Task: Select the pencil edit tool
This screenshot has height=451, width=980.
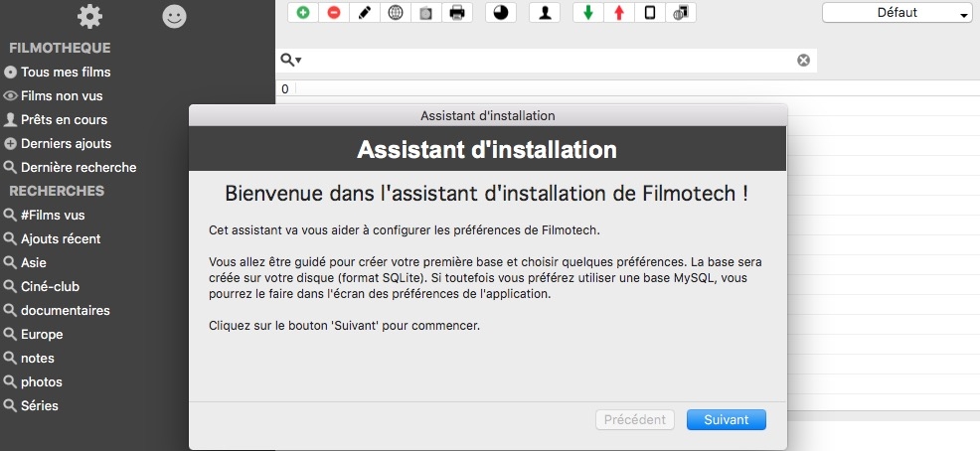Action: [365, 13]
